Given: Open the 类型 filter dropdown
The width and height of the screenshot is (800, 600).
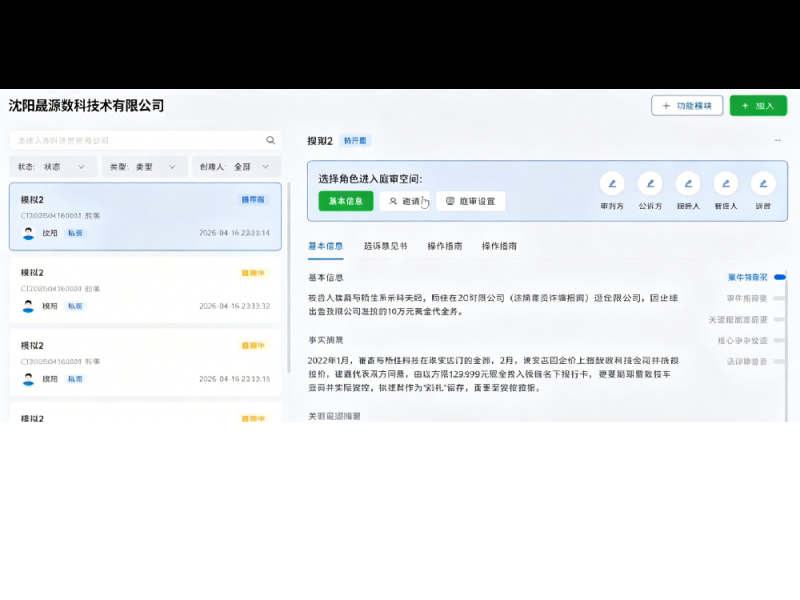Looking at the screenshot, I should click(144, 167).
